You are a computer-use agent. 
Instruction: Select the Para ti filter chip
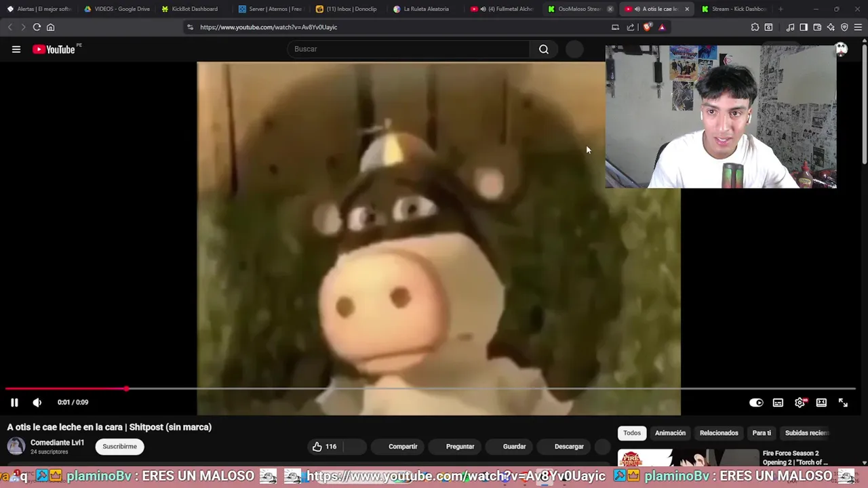pos(762,433)
